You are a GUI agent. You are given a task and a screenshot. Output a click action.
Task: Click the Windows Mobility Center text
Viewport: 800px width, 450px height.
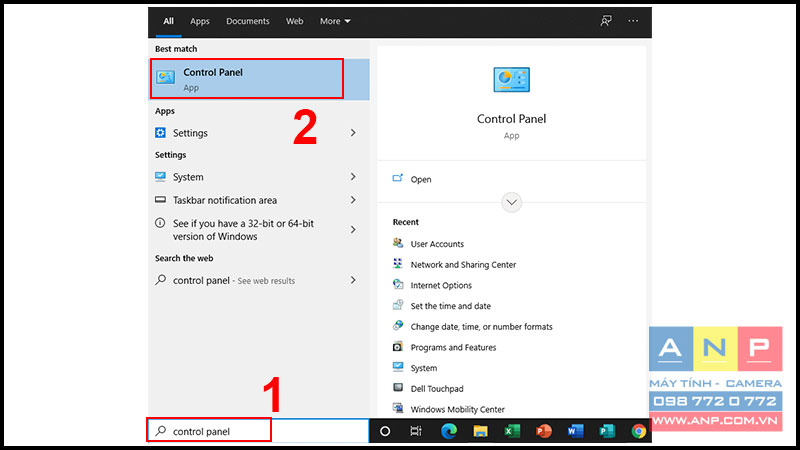(x=458, y=409)
